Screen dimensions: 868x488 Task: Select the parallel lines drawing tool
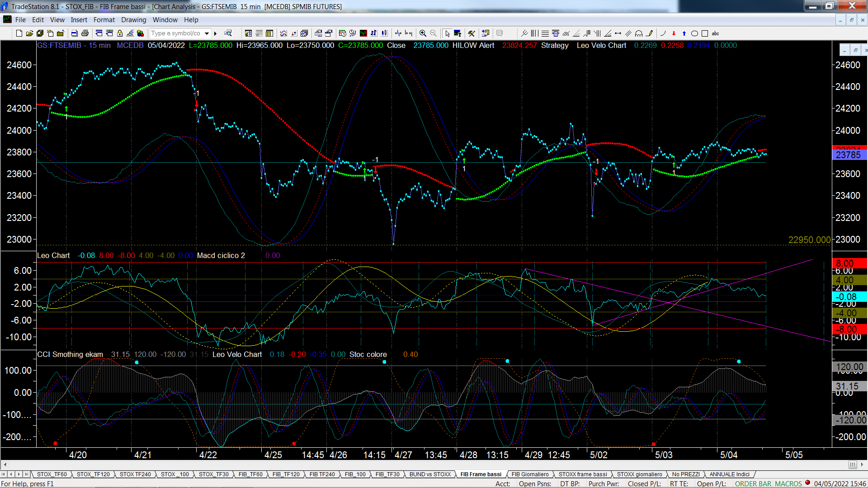(628, 33)
